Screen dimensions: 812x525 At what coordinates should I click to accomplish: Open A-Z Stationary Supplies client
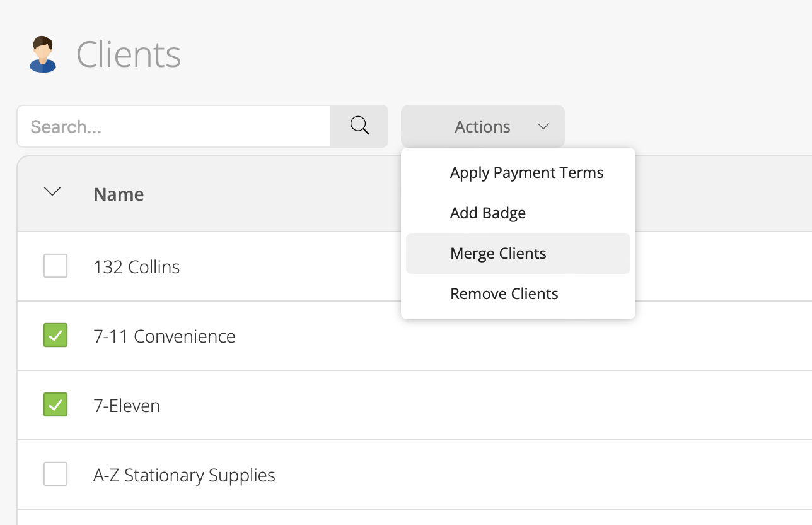click(184, 475)
